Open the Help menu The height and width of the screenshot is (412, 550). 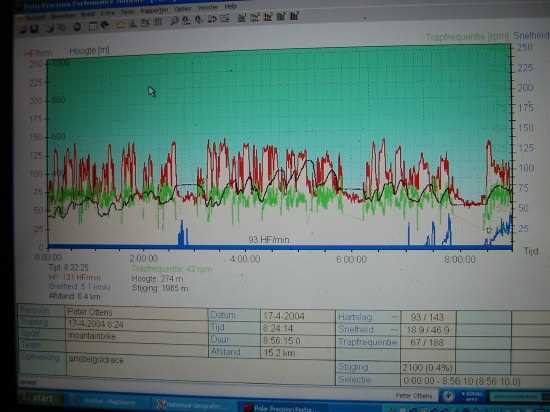(230, 6)
